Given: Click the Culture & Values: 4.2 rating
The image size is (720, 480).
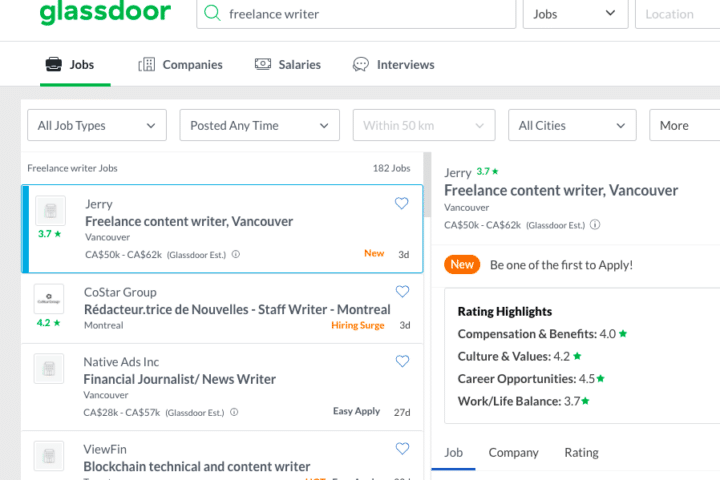Looking at the screenshot, I should click(x=520, y=356).
